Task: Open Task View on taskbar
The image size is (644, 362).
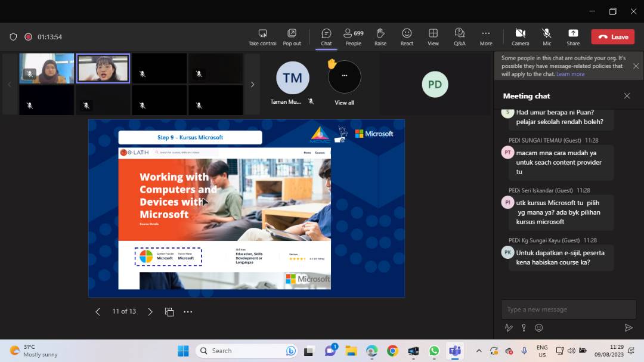Action: pos(308,351)
